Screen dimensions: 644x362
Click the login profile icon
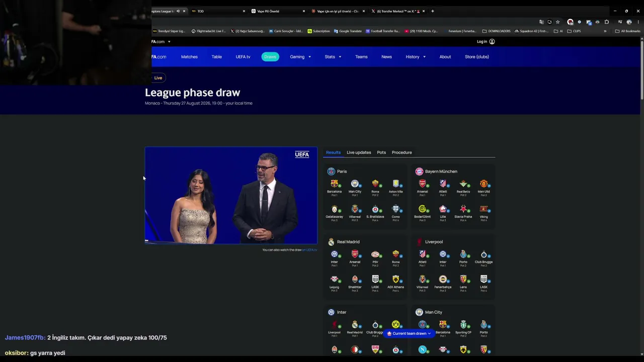(x=492, y=42)
